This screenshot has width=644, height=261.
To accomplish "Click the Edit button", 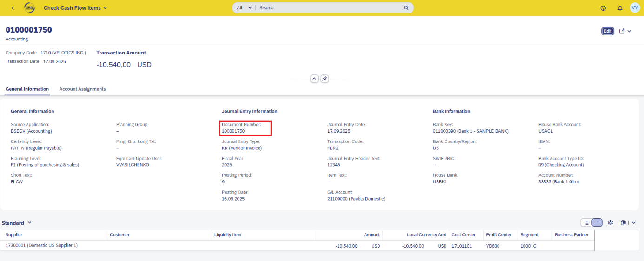I will 607,31.
